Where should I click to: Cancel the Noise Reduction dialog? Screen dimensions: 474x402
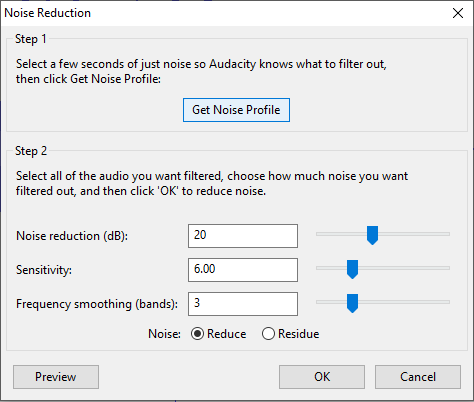[418, 377]
